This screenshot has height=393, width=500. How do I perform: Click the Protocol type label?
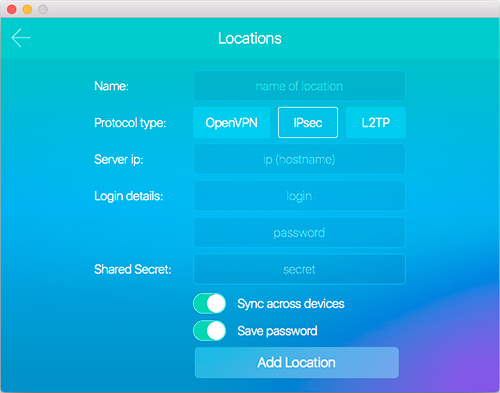tap(130, 123)
